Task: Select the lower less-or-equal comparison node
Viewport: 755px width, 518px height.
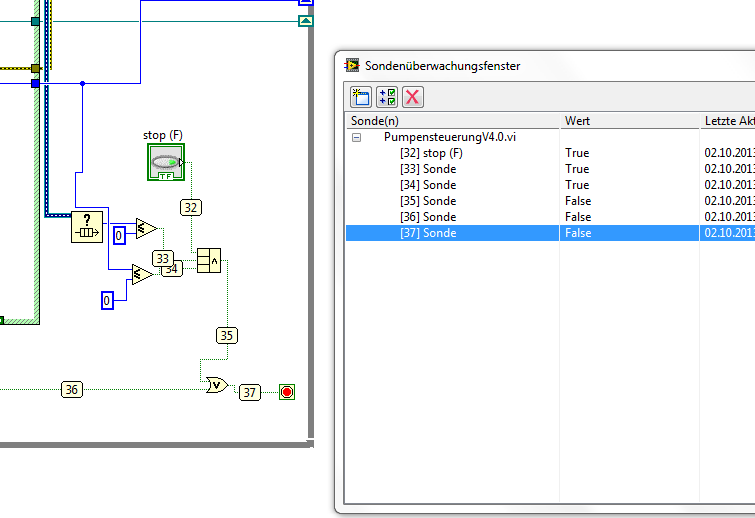Action: 143,274
